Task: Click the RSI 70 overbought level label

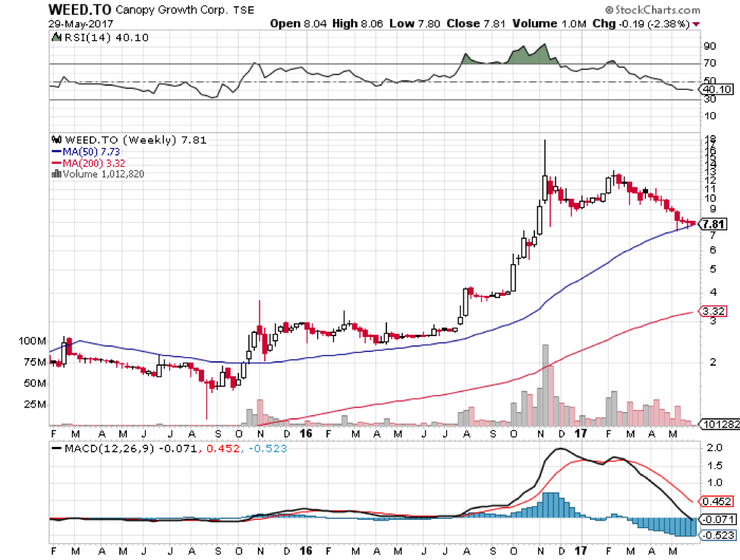Action: click(x=710, y=63)
